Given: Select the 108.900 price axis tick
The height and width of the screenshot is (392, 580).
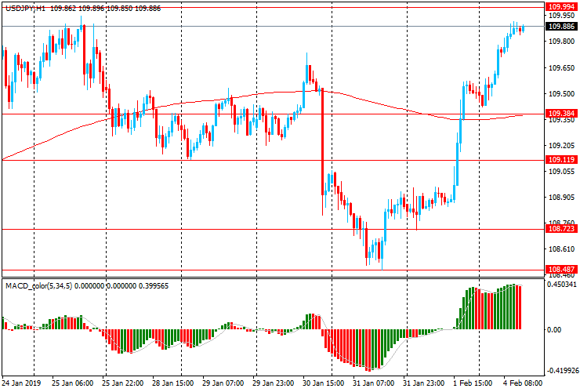Looking at the screenshot, I should [558, 197].
